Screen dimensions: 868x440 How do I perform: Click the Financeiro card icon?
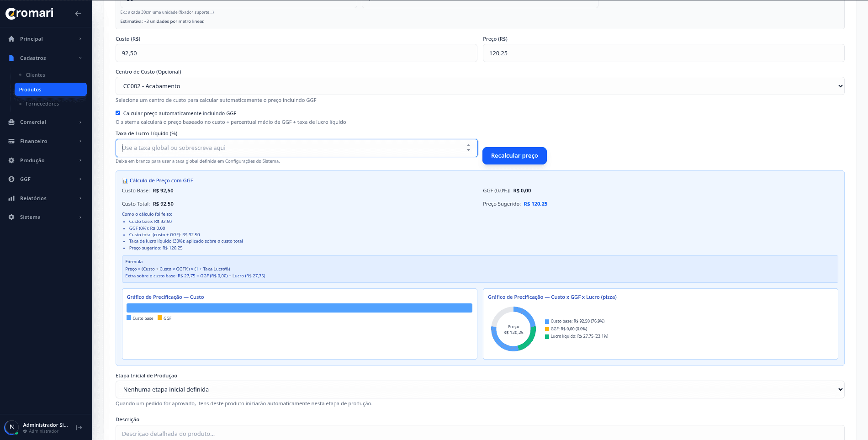point(11,142)
